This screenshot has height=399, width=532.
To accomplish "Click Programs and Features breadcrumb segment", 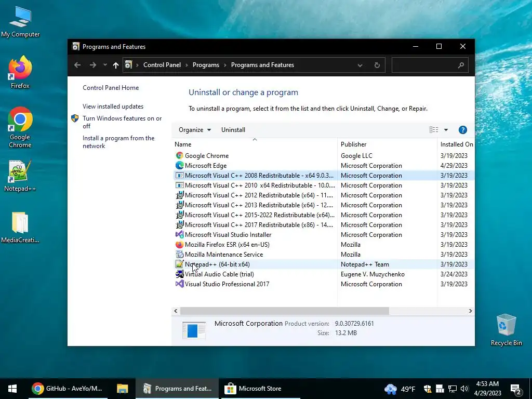I will pos(262,65).
